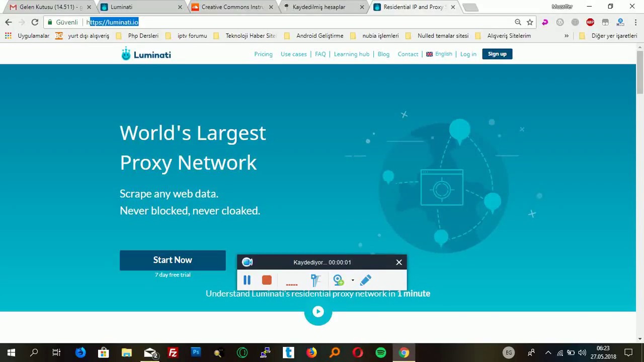Viewport: 644px width, 362px height.
Task: Open the blue flag marker tool in recorder
Action: point(315,280)
